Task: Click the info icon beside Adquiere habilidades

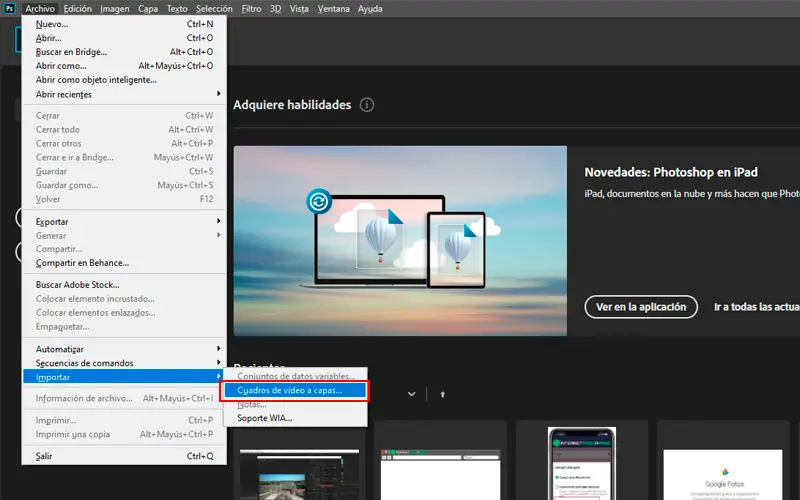Action: coord(367,105)
